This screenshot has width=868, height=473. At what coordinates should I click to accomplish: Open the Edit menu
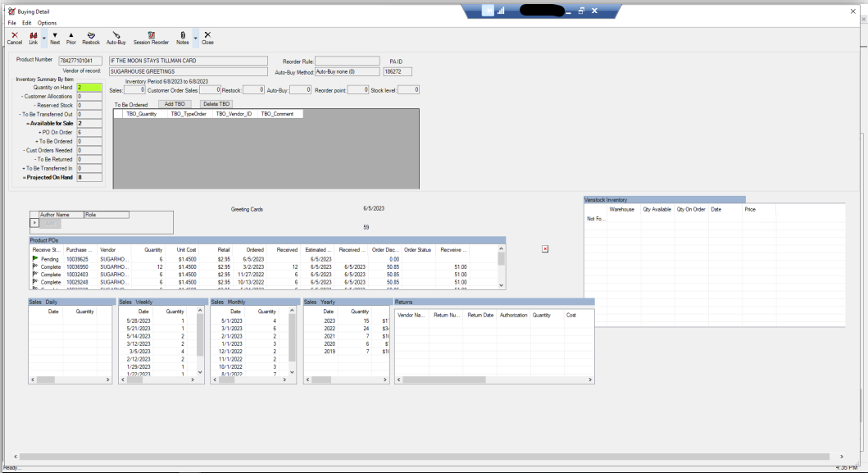[26, 23]
